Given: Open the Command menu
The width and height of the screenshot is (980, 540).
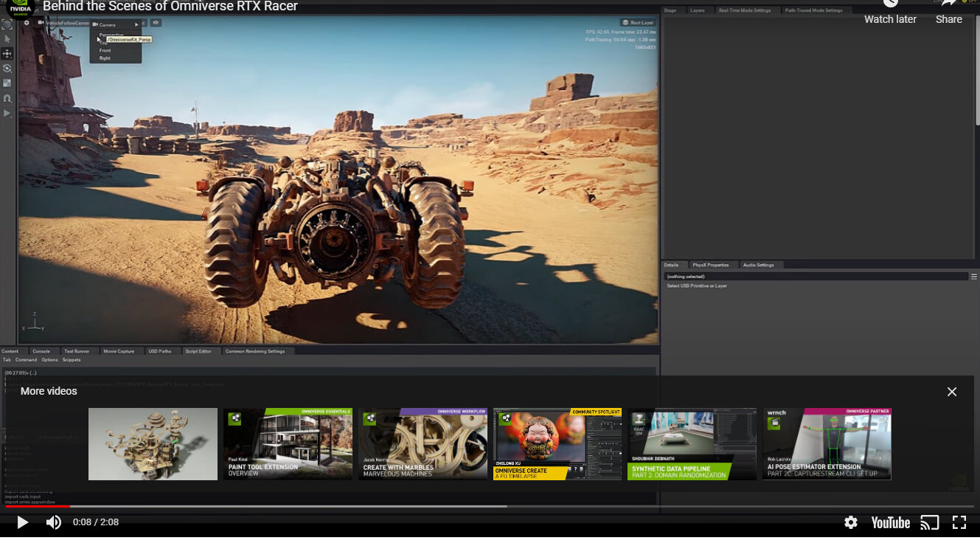Looking at the screenshot, I should [x=27, y=360].
